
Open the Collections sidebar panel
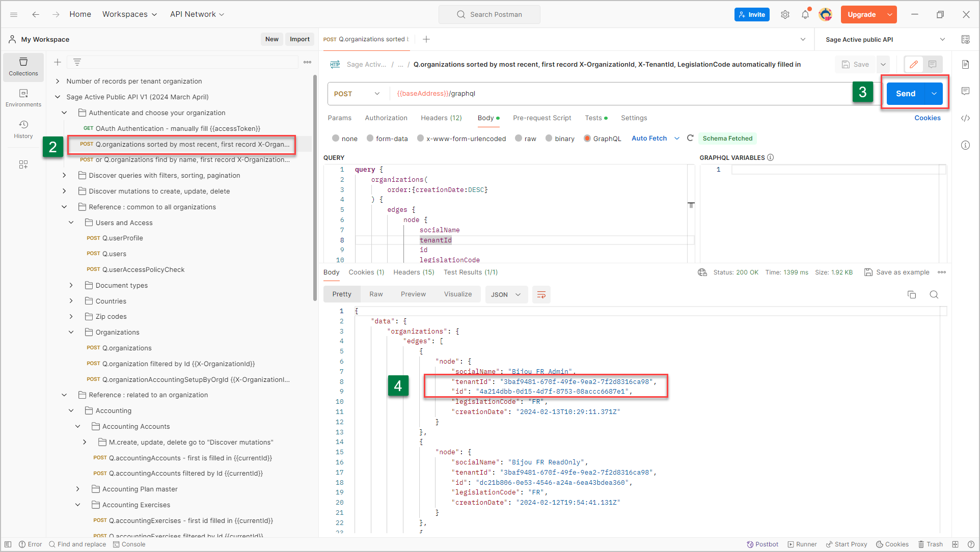[23, 67]
